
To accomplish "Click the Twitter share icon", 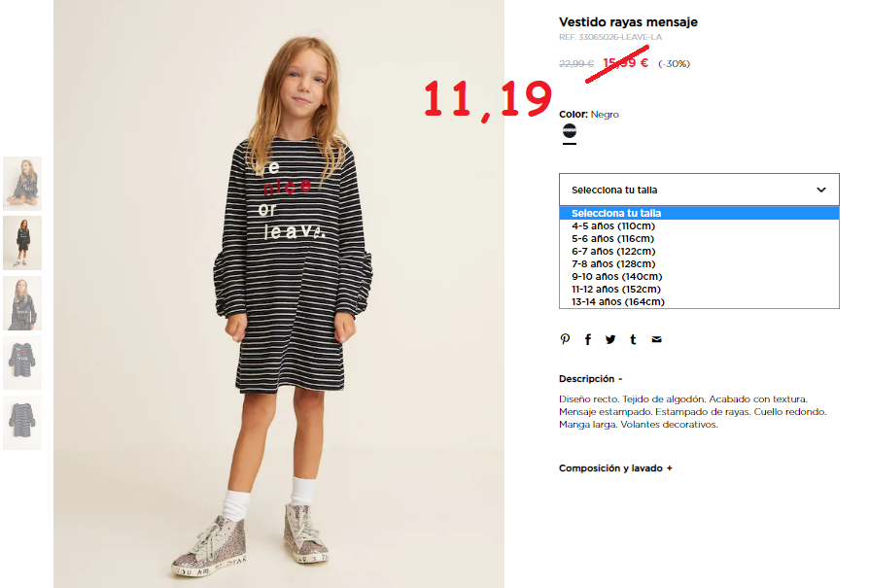I will tap(610, 339).
